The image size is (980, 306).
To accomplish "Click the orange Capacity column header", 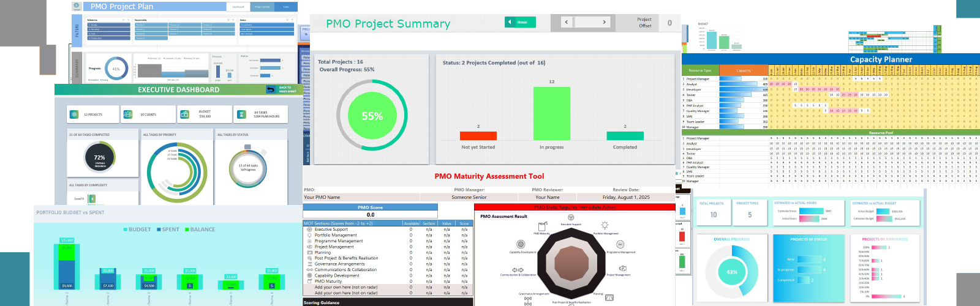I will (x=743, y=70).
